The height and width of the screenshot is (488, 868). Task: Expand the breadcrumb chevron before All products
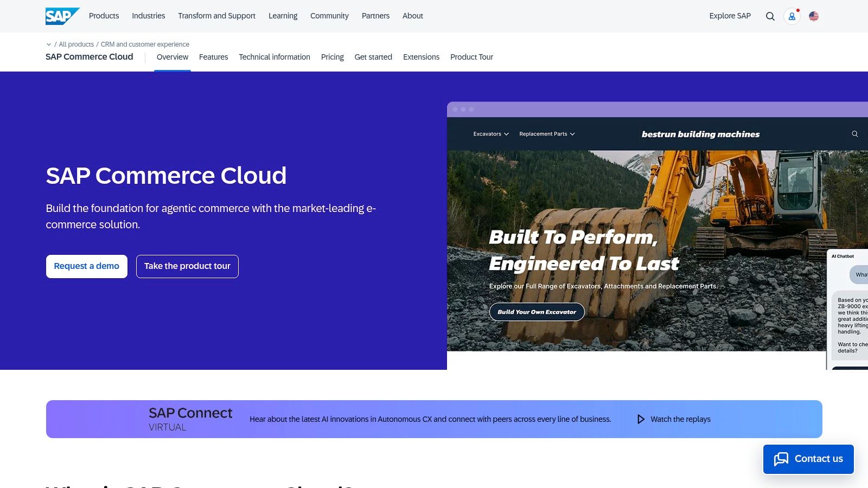[x=49, y=44]
